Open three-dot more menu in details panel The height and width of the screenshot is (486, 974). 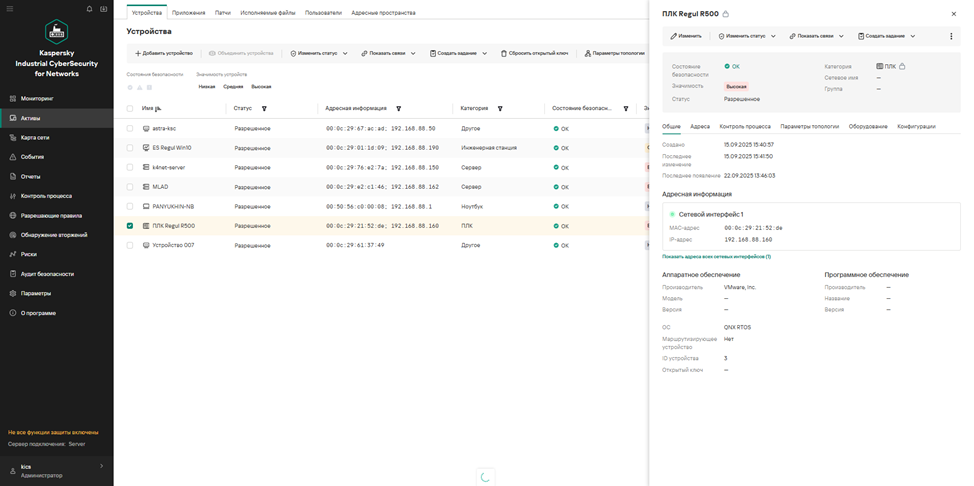click(951, 36)
